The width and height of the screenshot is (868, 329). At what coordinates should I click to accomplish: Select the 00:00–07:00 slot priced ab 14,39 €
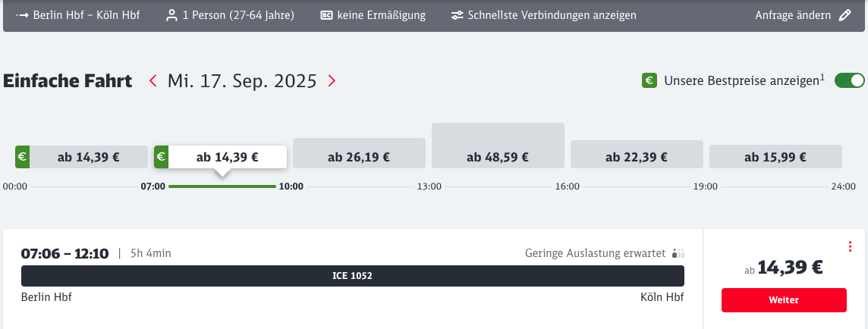(81, 157)
